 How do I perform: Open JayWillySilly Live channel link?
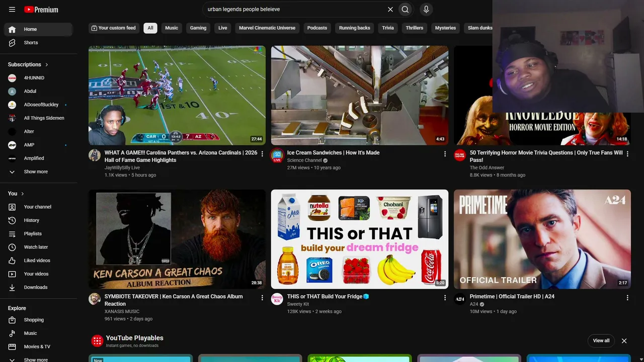point(122,167)
